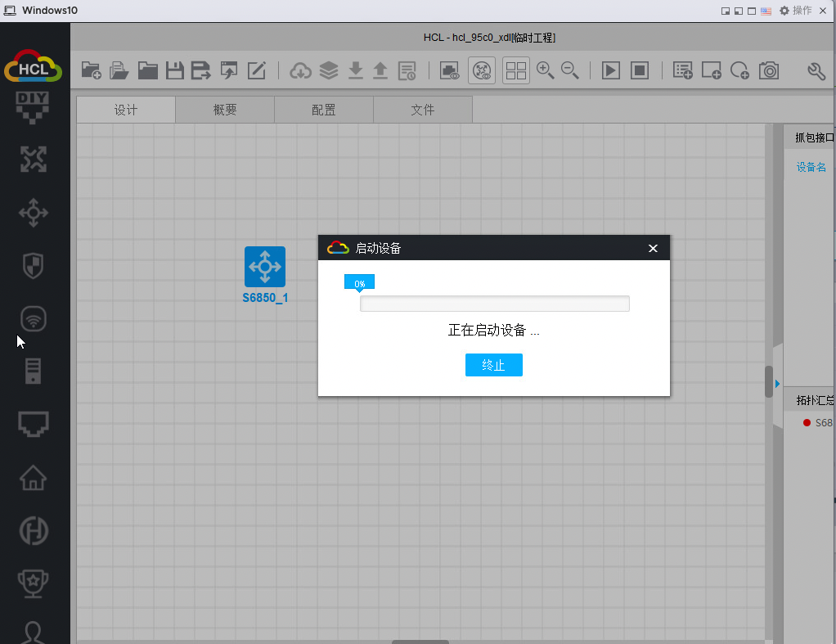This screenshot has height=644, width=836.
Task: Click the presentation export toolbar icon
Action: 229,70
